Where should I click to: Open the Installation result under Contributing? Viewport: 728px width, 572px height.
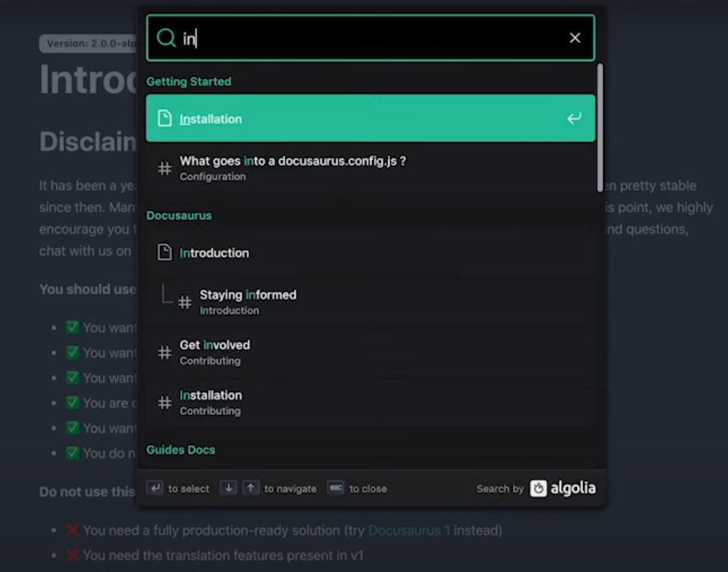tap(370, 403)
